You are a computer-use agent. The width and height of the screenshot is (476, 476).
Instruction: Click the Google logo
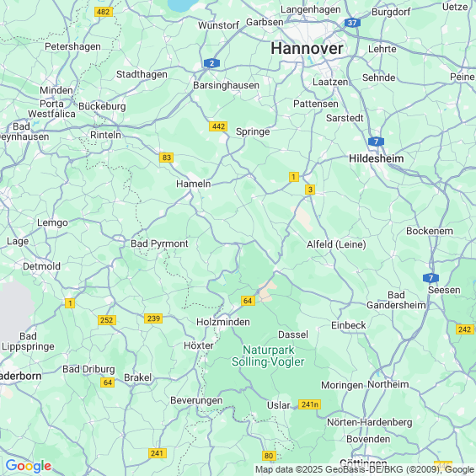(x=29, y=466)
